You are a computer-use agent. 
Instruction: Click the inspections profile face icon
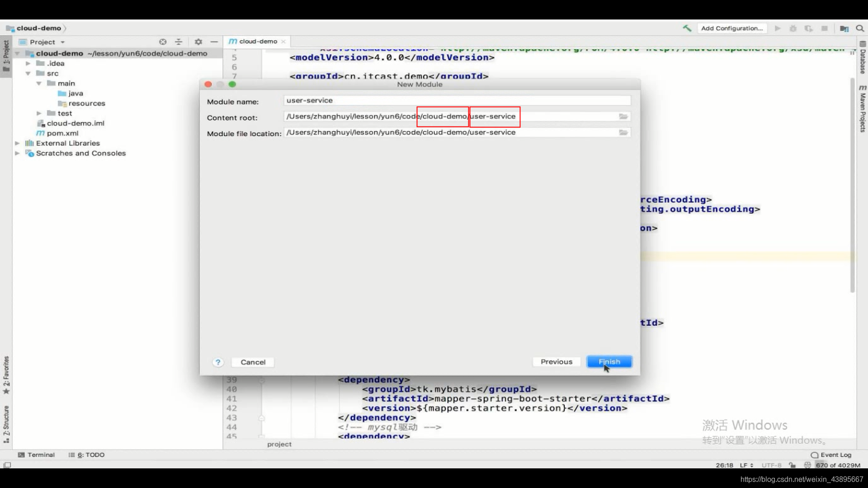(807, 465)
